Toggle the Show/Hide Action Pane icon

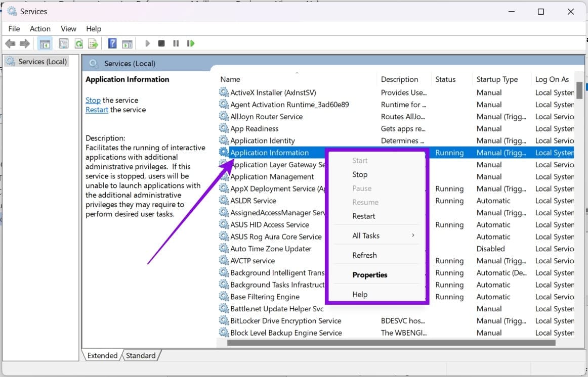128,44
